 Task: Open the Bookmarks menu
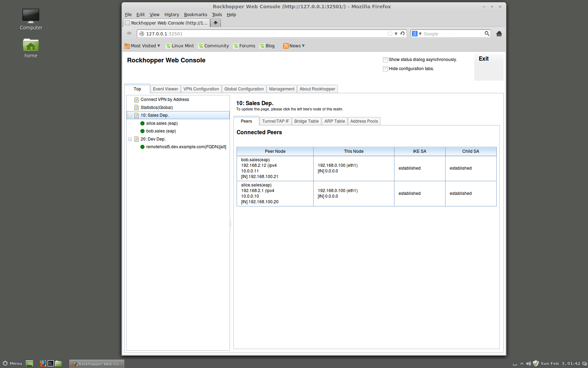coord(195,15)
